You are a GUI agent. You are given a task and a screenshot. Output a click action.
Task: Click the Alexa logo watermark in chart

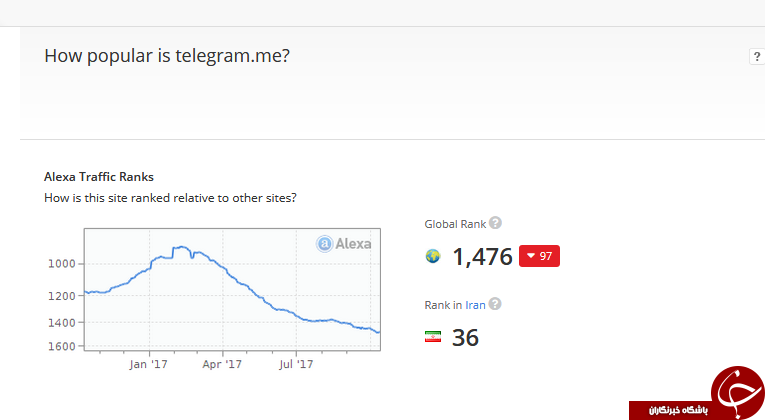(x=343, y=243)
